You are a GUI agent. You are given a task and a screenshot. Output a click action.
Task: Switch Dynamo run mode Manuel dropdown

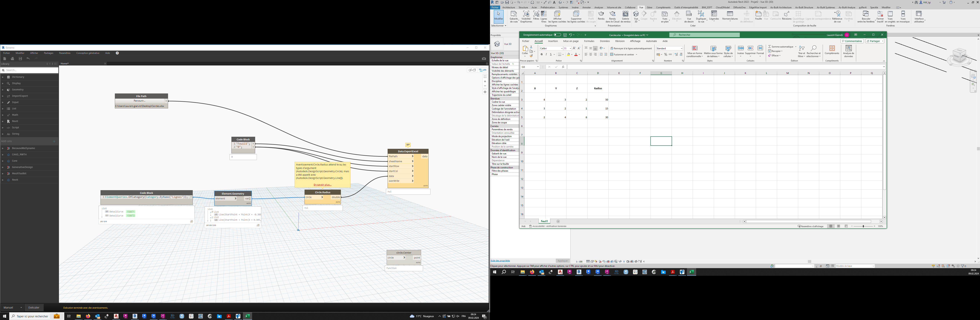(x=13, y=307)
